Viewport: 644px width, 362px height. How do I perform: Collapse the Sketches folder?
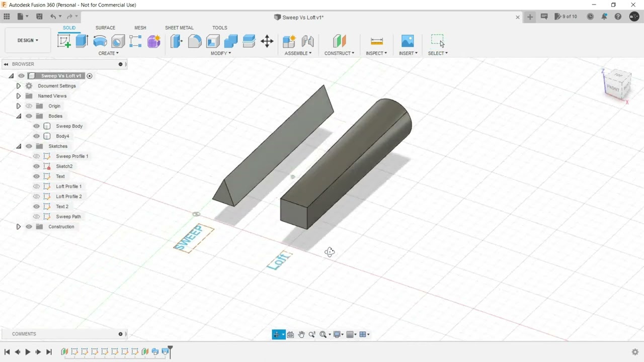[19, 146]
